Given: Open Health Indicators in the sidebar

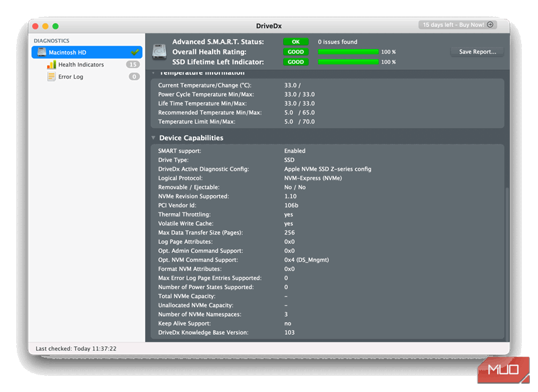Looking at the screenshot, I should point(81,65).
